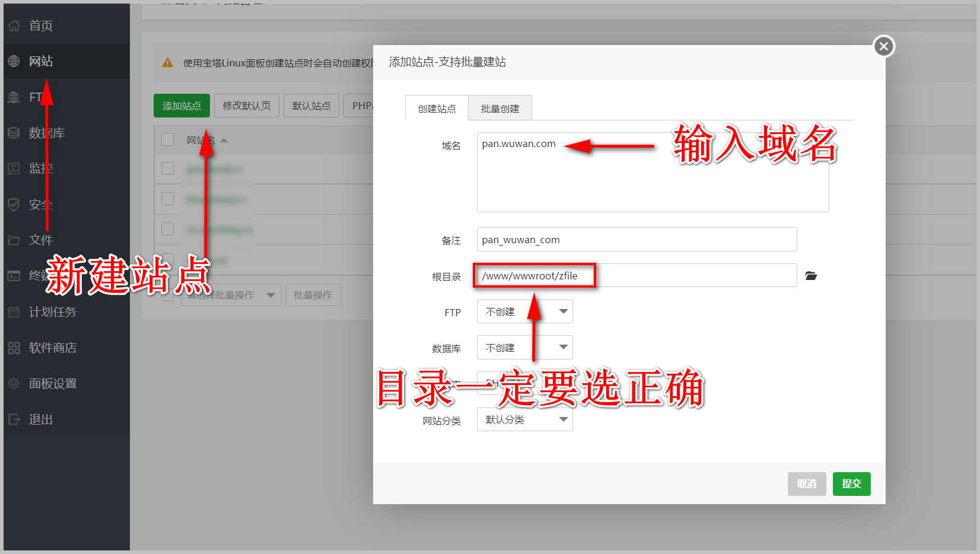Submit the form with 提交 button

[x=851, y=484]
